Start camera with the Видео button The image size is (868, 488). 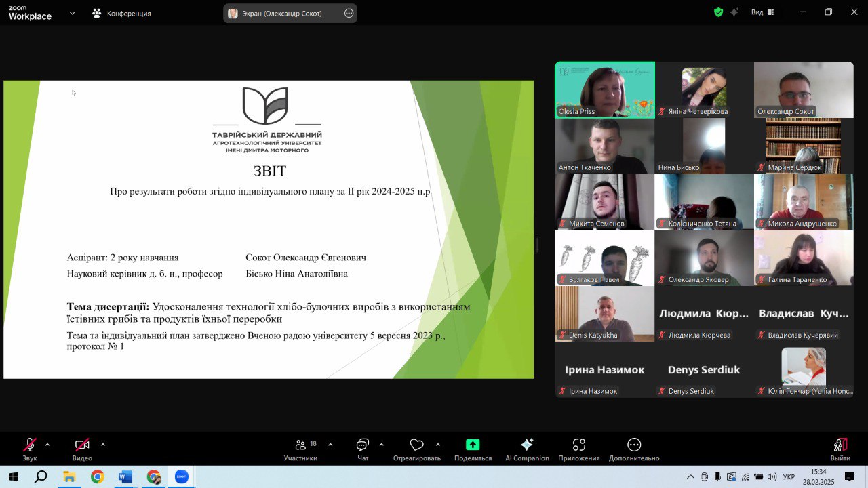click(82, 449)
